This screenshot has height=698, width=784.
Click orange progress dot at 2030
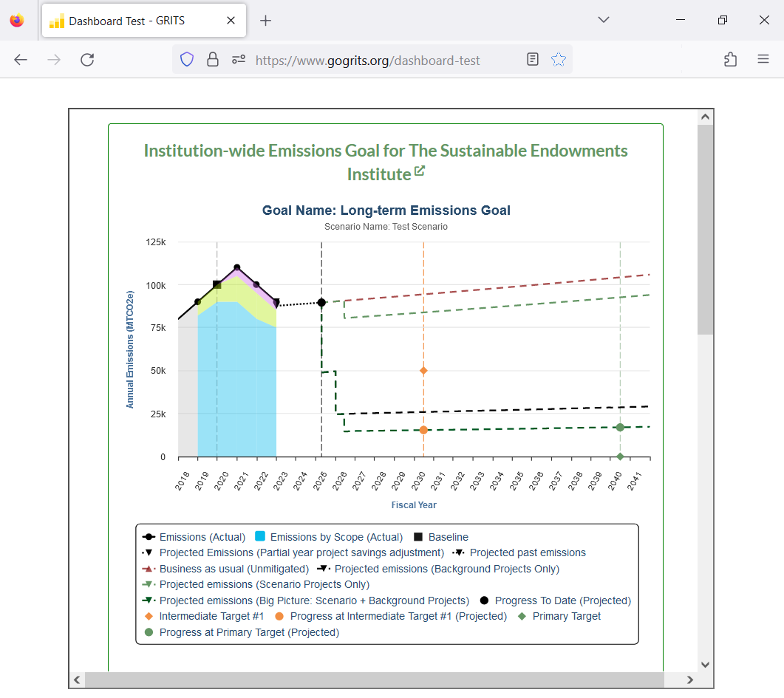(423, 430)
